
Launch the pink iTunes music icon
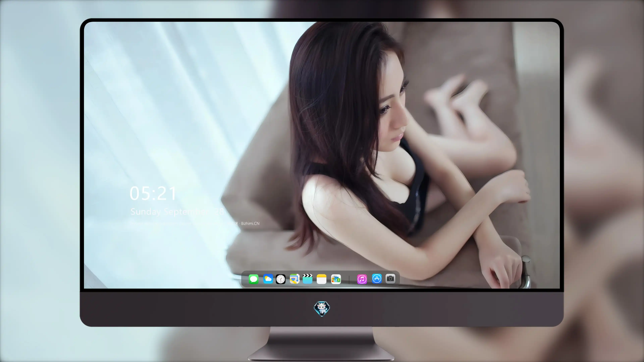[362, 279]
